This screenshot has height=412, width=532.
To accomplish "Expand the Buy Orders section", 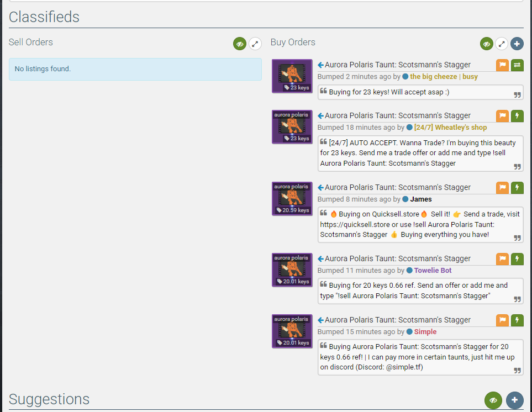I will [x=502, y=44].
